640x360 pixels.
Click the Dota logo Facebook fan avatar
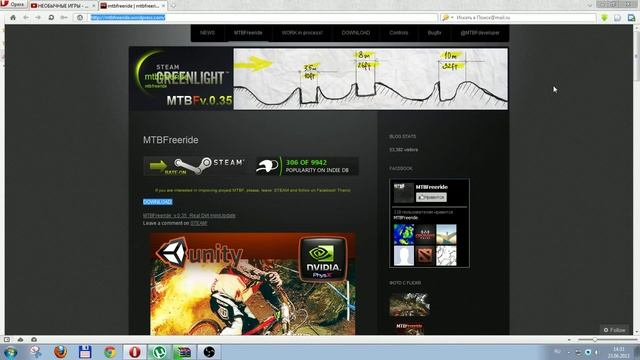click(x=425, y=256)
